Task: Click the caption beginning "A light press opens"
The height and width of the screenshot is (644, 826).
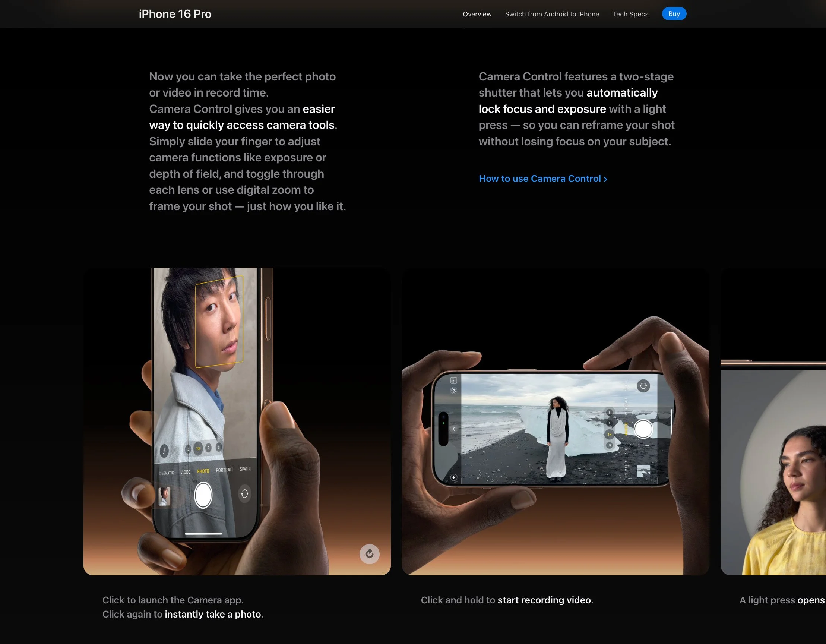Action: (782, 600)
